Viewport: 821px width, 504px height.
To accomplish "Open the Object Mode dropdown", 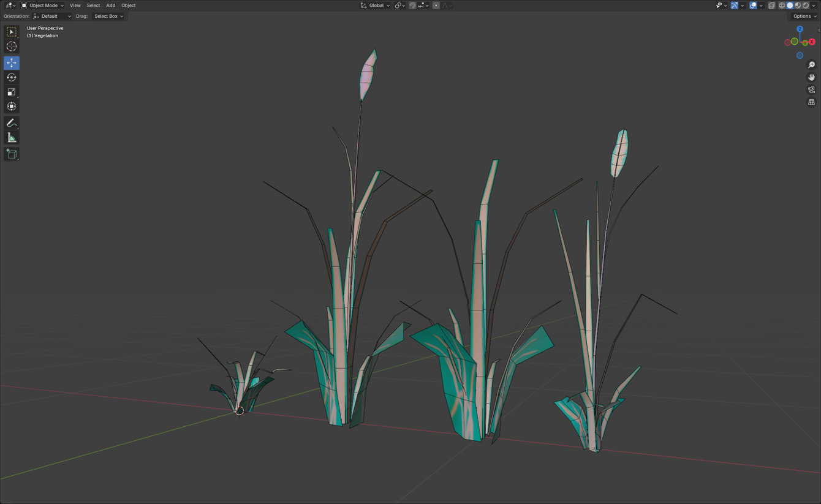I will pyautogui.click(x=42, y=6).
